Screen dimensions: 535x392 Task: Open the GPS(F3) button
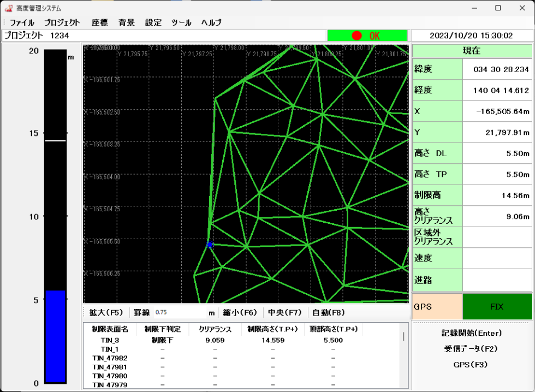tap(471, 364)
